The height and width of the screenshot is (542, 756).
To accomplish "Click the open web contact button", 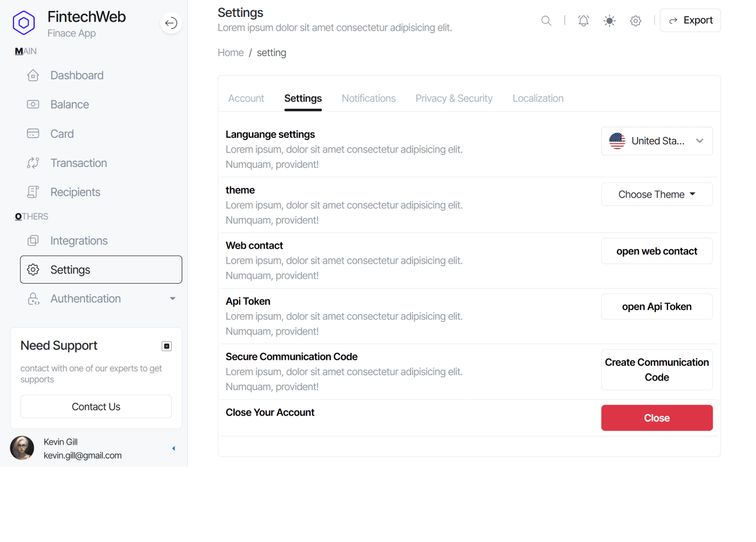I will (657, 251).
